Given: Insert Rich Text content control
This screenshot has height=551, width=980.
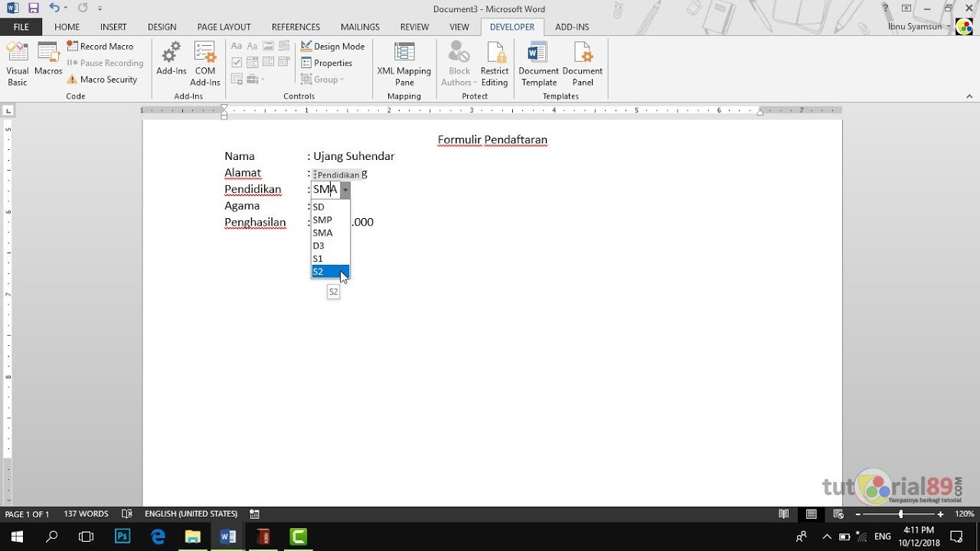Looking at the screenshot, I should point(237,46).
